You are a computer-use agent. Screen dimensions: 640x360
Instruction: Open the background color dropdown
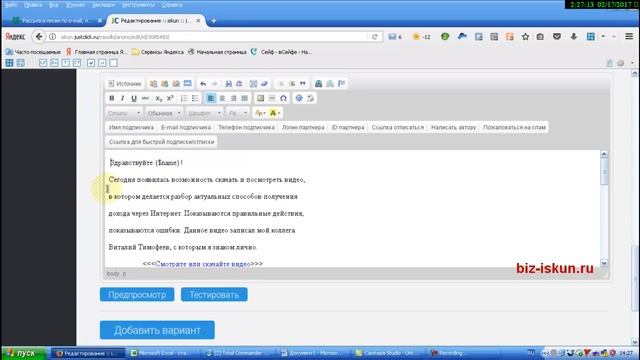click(x=274, y=113)
